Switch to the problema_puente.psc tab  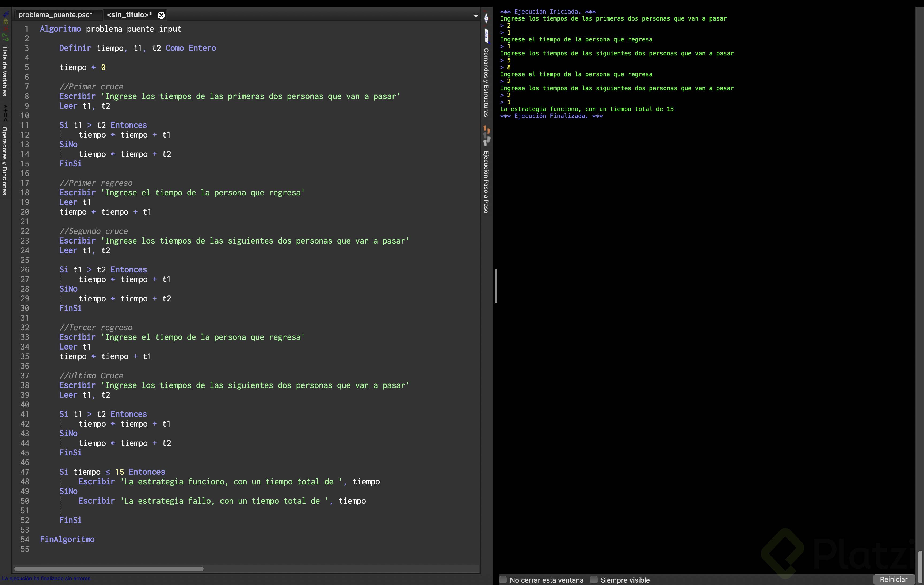click(x=56, y=15)
